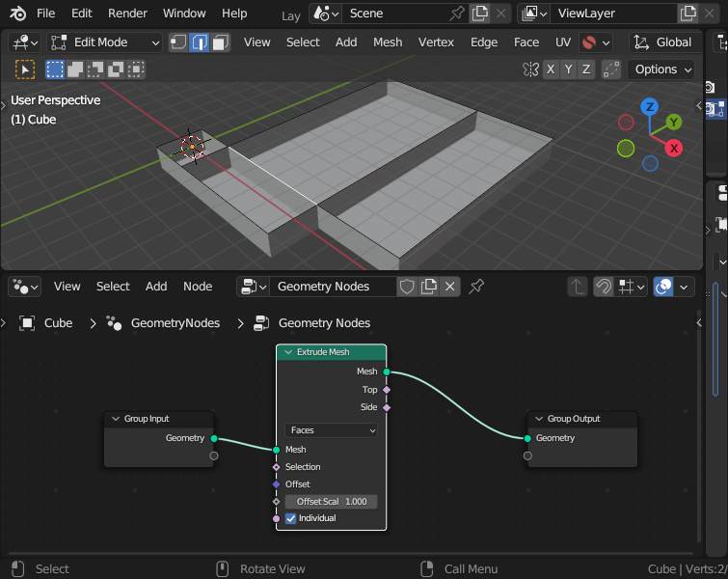The height and width of the screenshot is (579, 728).
Task: Enable edge select mode
Action: point(200,42)
